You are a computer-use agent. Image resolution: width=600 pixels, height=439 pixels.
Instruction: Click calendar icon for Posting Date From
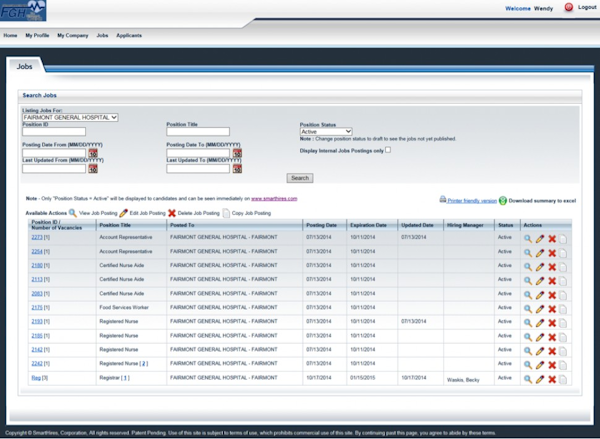click(92, 153)
